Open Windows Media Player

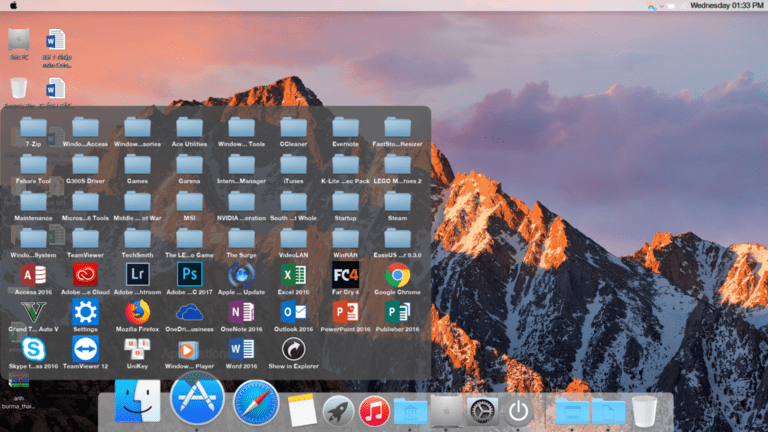[188, 350]
